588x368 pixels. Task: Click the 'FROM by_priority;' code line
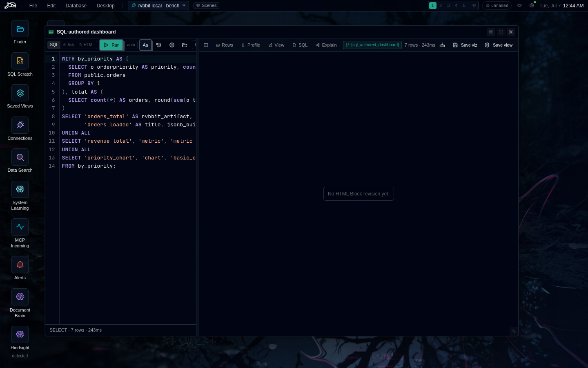(89, 166)
